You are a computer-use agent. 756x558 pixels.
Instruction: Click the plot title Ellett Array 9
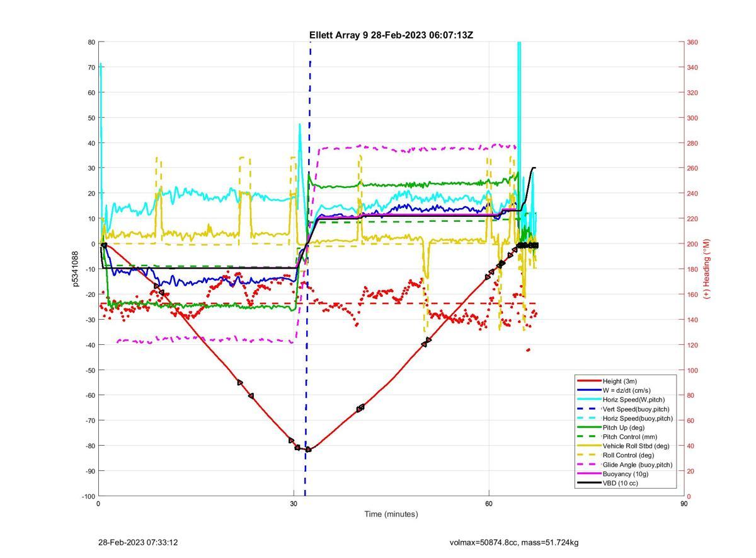click(x=391, y=35)
